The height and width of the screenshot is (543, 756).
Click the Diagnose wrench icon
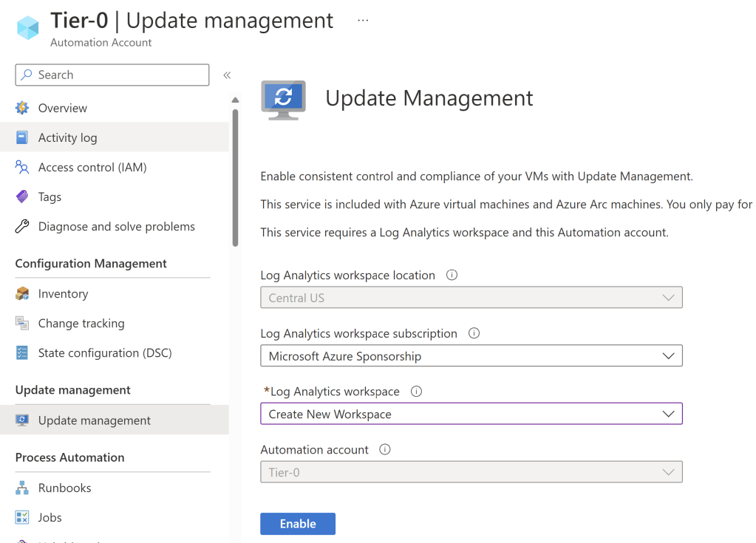click(22, 227)
